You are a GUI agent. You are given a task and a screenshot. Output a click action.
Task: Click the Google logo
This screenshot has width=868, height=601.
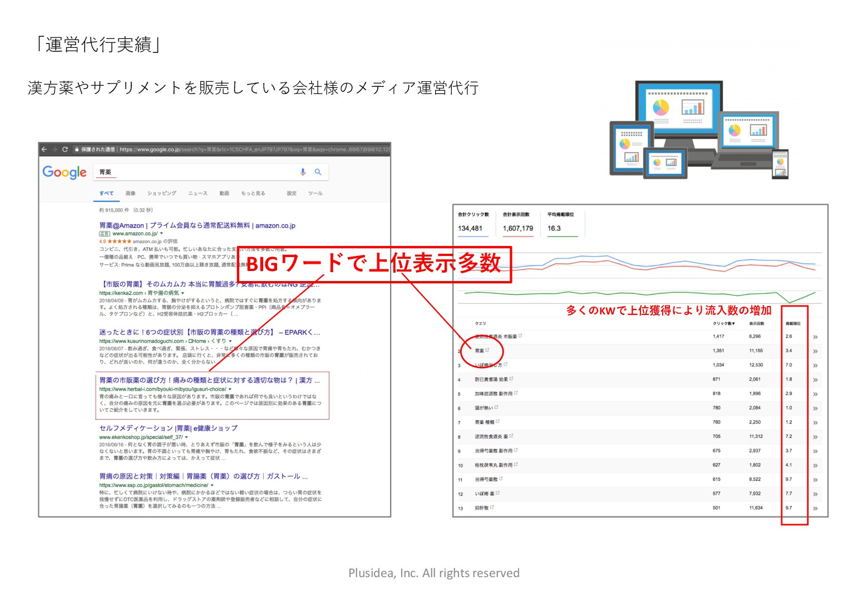pos(65,173)
